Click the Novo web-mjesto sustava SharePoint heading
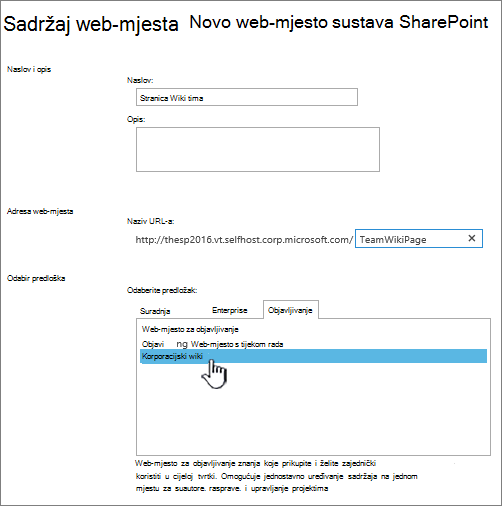Screen dimensions: 502x506 click(x=339, y=22)
